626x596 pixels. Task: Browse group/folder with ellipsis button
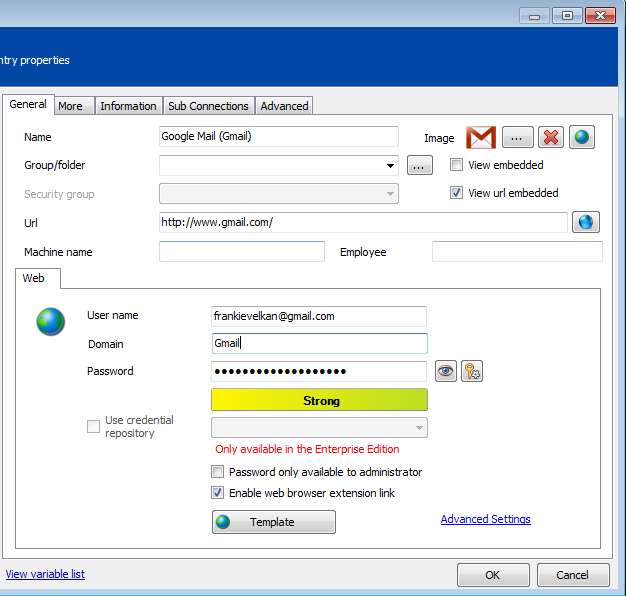(420, 165)
